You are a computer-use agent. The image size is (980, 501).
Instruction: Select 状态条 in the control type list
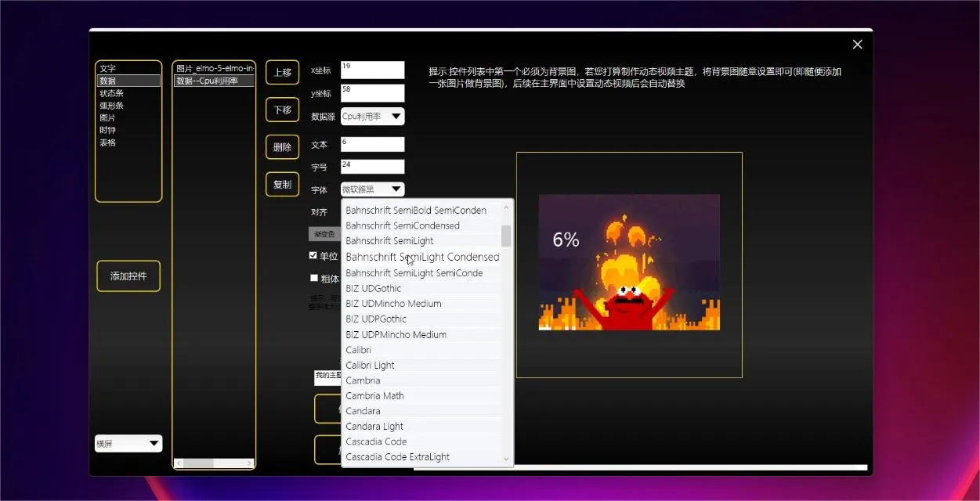(x=128, y=93)
